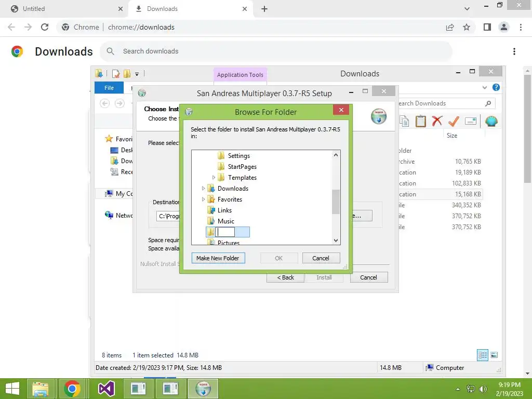Viewport: 532px width, 399px height.
Task: Open Chrome three-dot menu
Action: [x=521, y=27]
